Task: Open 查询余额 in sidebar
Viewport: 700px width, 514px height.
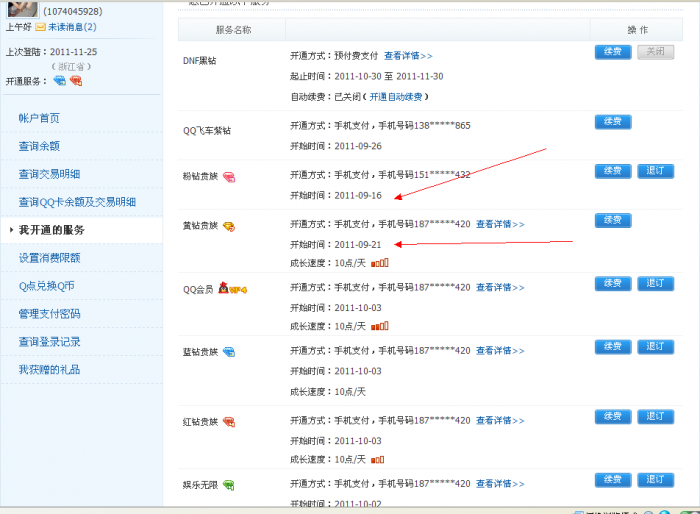Action: 39,146
